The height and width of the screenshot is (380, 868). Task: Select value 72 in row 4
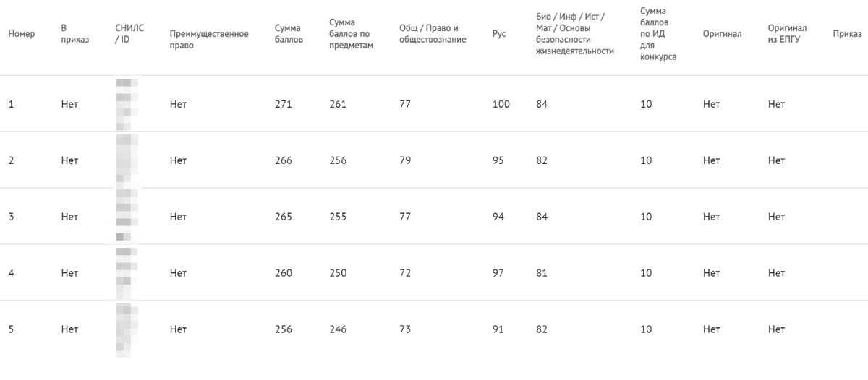(405, 273)
